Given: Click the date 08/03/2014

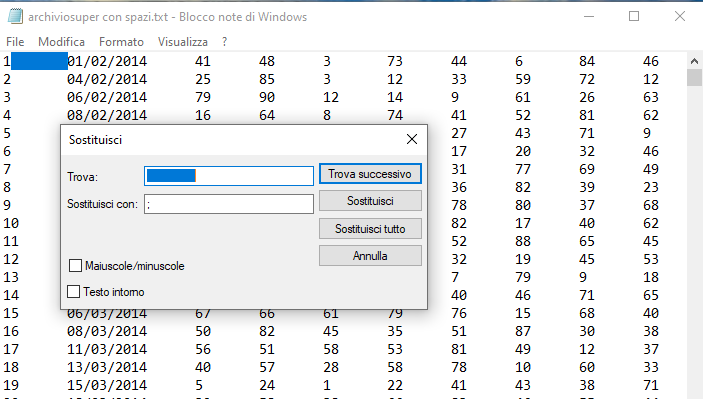Looking at the screenshot, I should click(x=107, y=331).
